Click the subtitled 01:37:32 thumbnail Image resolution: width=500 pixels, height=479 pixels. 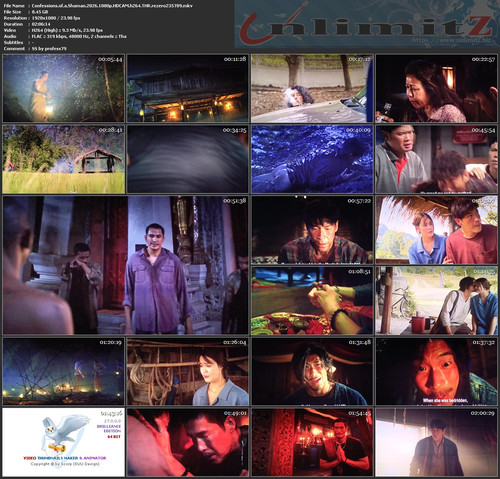436,371
